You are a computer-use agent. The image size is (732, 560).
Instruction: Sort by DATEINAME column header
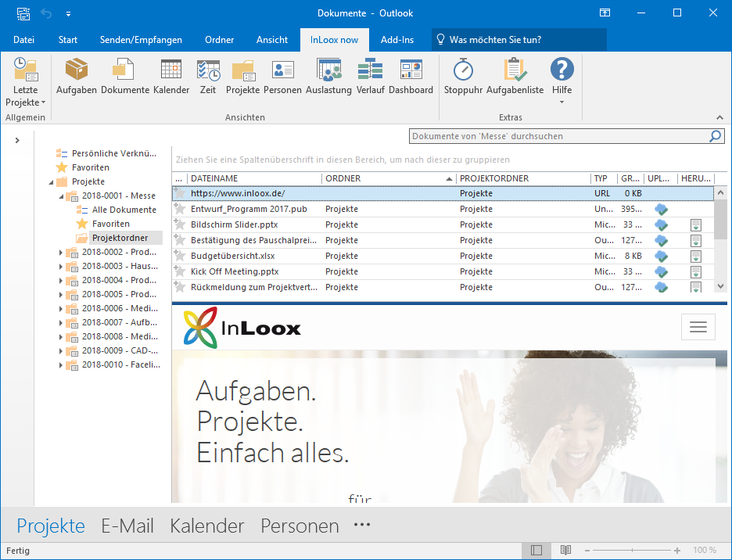click(x=254, y=178)
